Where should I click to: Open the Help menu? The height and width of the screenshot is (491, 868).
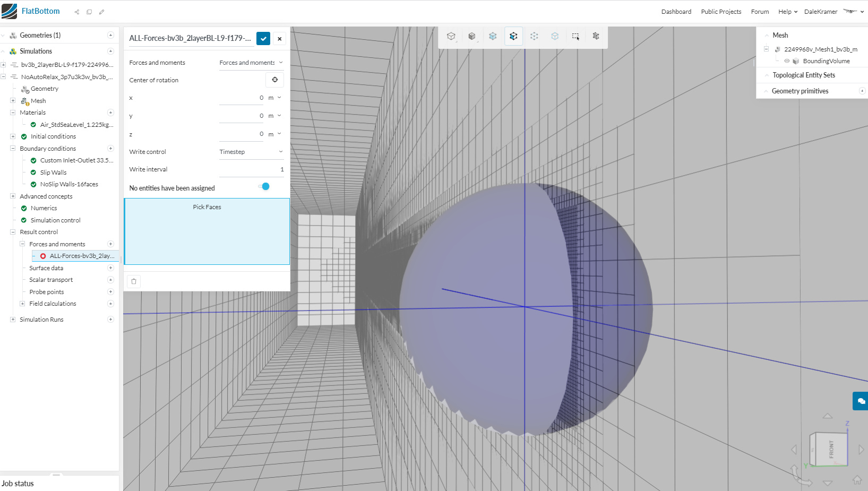point(787,12)
